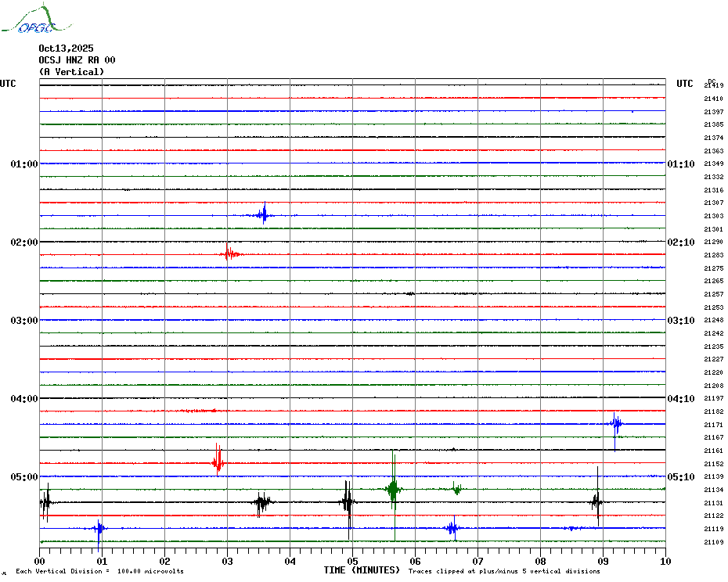Click the Oct13,2025 date label
The height and width of the screenshot is (582, 728).
tap(66, 48)
